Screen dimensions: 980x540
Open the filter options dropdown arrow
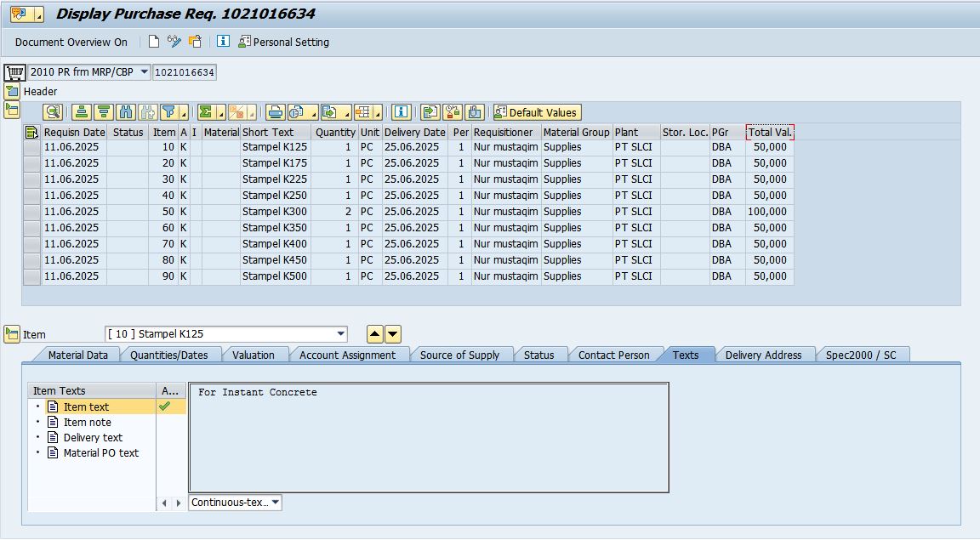click(183, 113)
